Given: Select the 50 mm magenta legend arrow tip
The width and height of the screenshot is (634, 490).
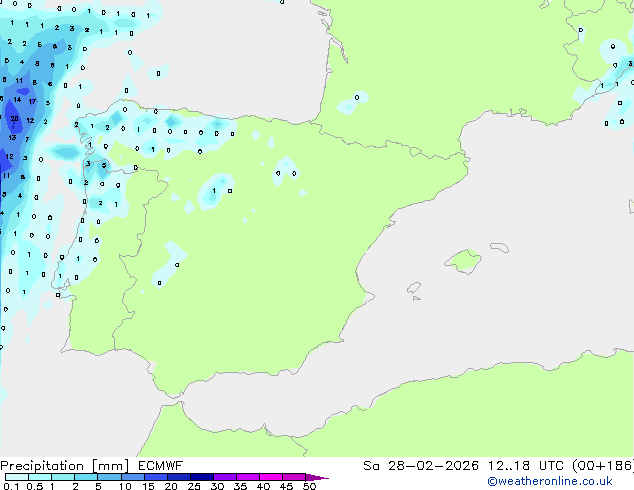Looking at the screenshot, I should 321,478.
